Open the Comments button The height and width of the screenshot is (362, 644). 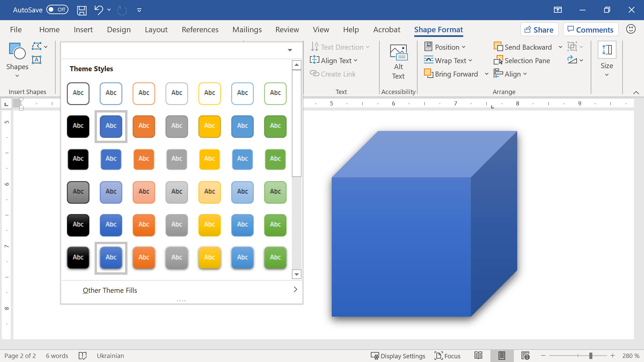(x=590, y=30)
